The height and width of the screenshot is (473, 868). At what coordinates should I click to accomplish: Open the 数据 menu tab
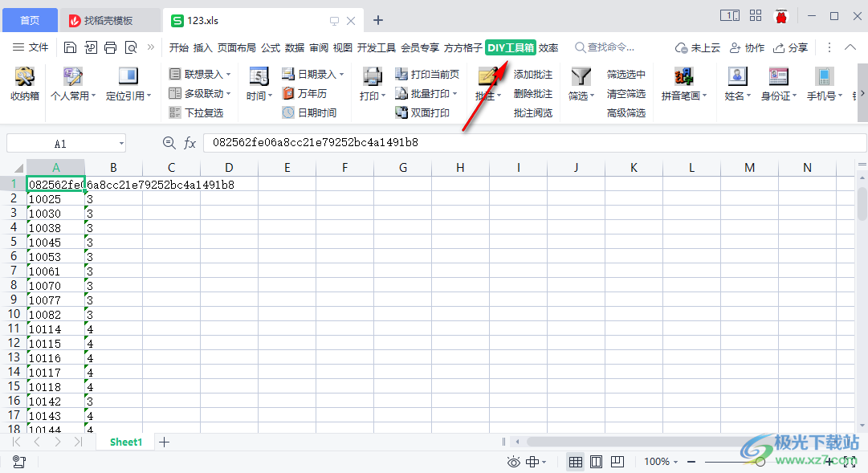pyautogui.click(x=296, y=47)
